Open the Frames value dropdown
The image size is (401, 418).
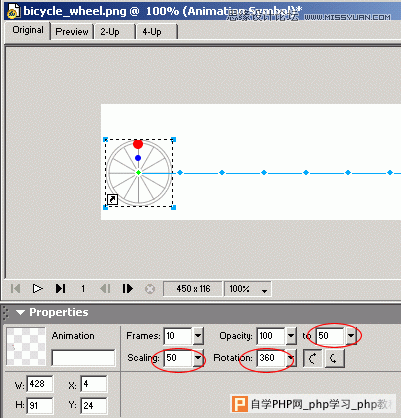click(198, 336)
